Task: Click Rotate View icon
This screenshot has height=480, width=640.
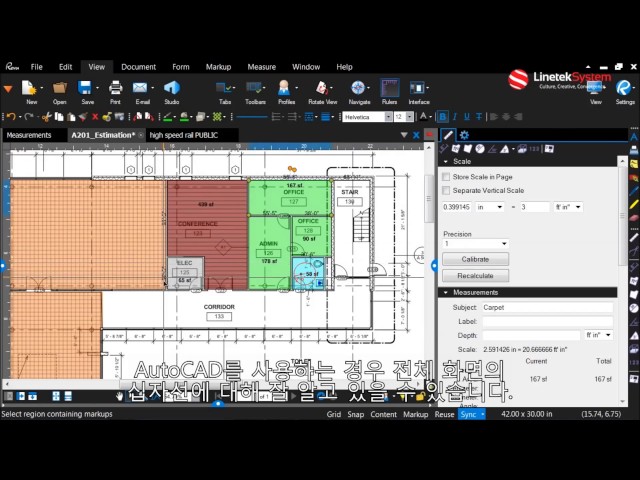Action: click(322, 88)
